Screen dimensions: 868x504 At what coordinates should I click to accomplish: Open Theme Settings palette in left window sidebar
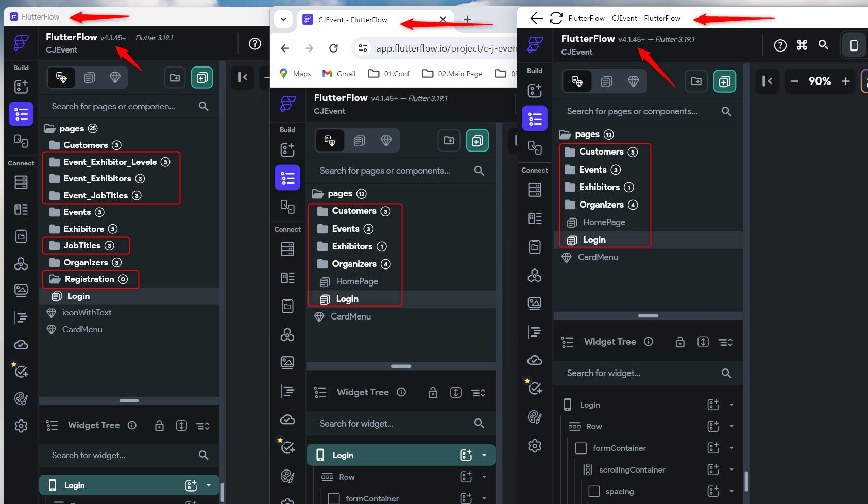click(21, 398)
